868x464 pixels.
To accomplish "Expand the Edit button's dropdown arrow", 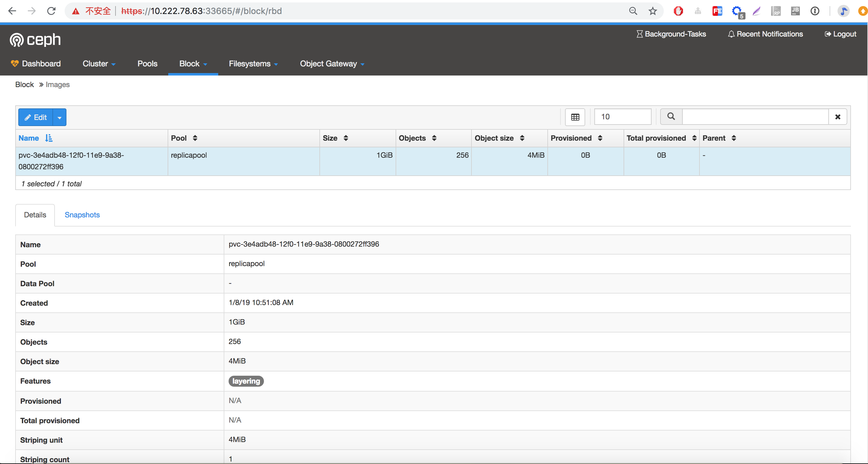I will [x=59, y=117].
